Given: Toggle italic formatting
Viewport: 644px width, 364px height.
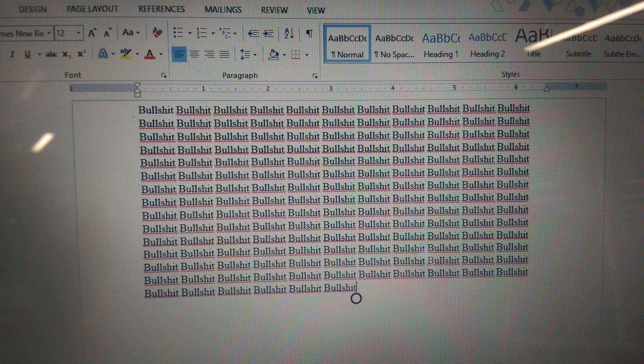Looking at the screenshot, I should pos(12,54).
